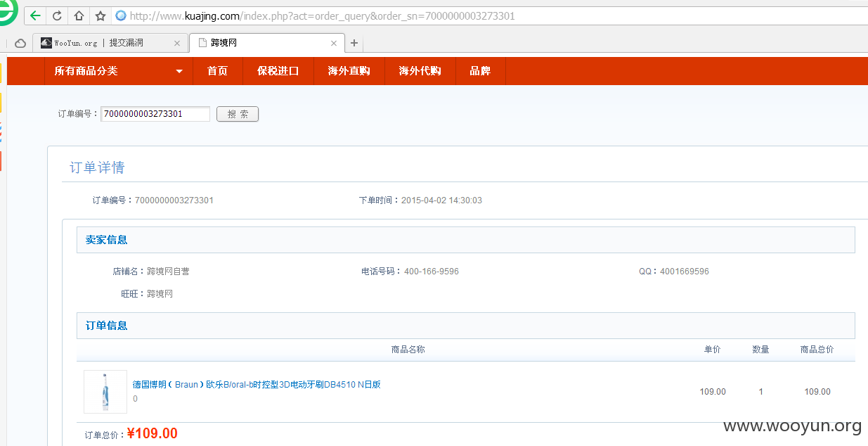
Task: Open the 海外代购 navigation item
Action: pyautogui.click(x=420, y=71)
